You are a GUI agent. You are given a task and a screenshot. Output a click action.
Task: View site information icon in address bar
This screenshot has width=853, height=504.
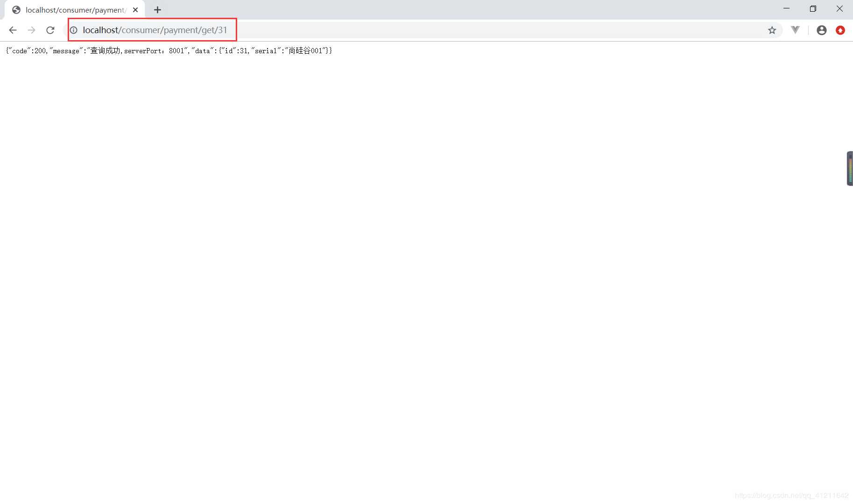coord(74,30)
